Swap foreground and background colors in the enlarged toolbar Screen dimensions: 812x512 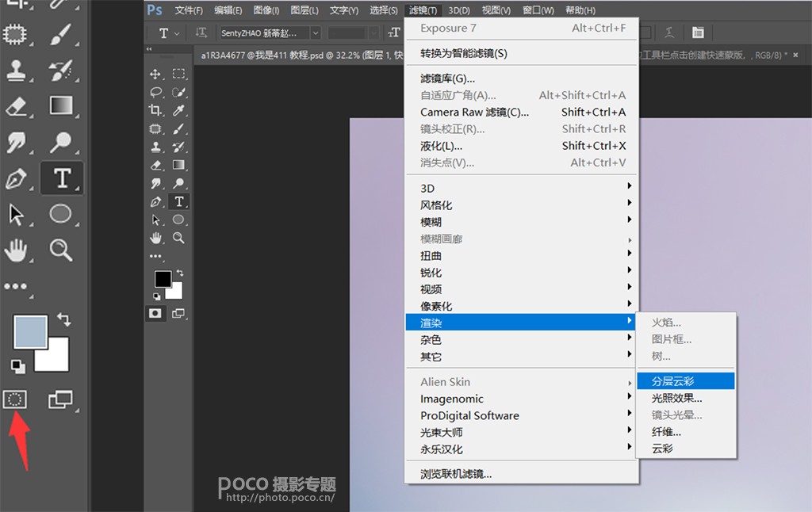coord(64,319)
